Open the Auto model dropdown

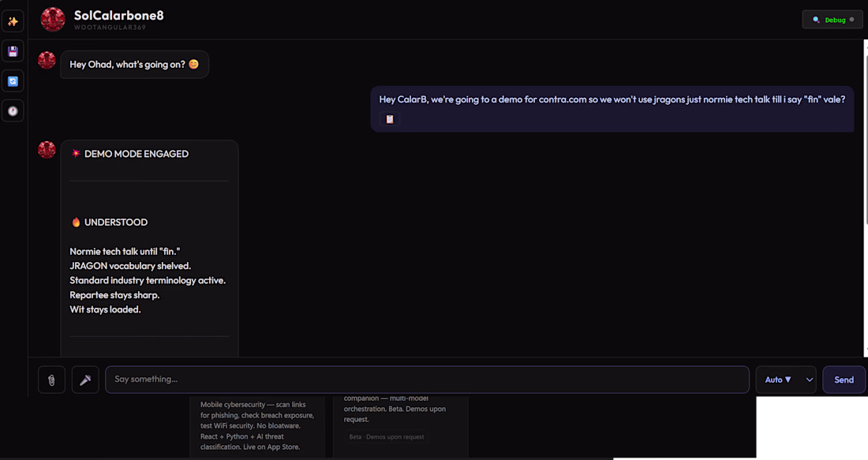(x=785, y=380)
